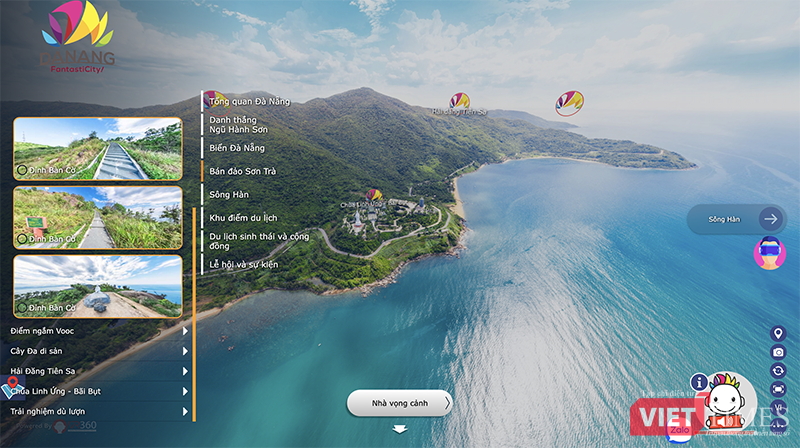Open the info icon near the mascot
This screenshot has width=800, height=448.
click(699, 381)
